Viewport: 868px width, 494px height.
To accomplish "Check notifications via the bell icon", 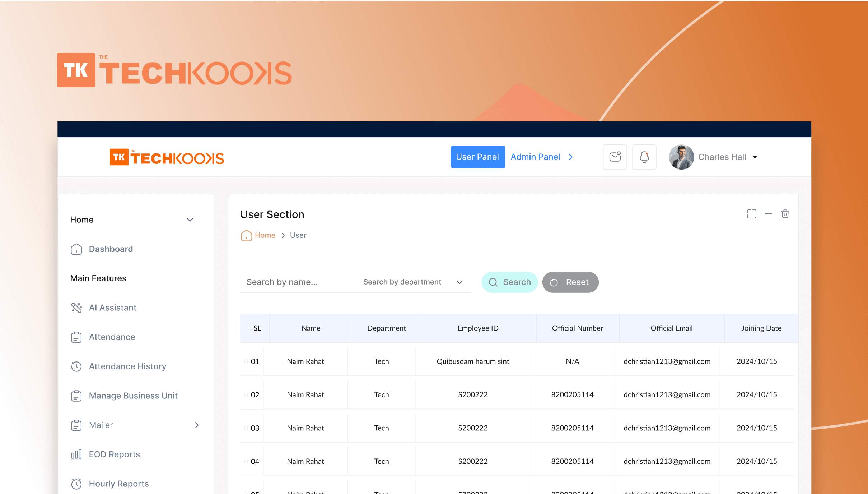I will (x=644, y=157).
